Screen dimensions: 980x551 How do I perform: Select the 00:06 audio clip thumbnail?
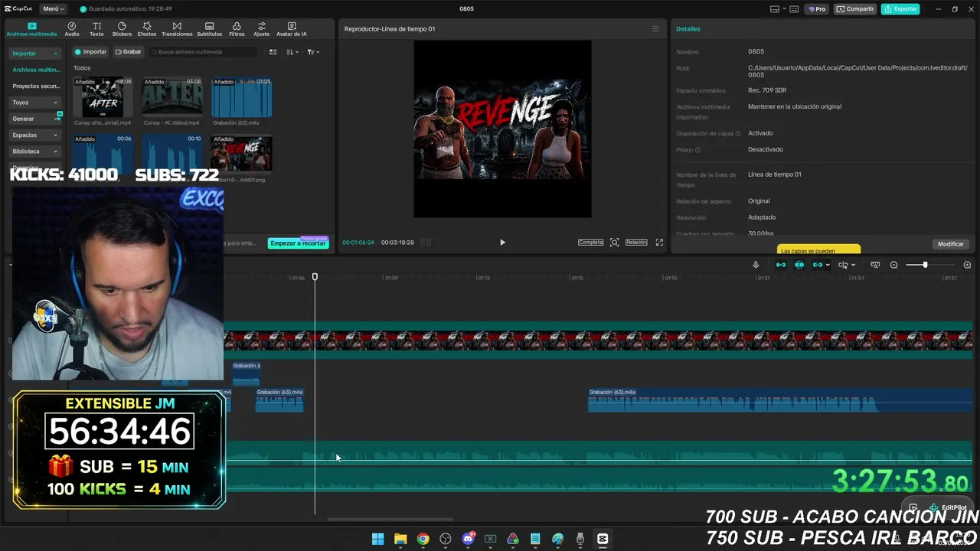click(x=103, y=154)
